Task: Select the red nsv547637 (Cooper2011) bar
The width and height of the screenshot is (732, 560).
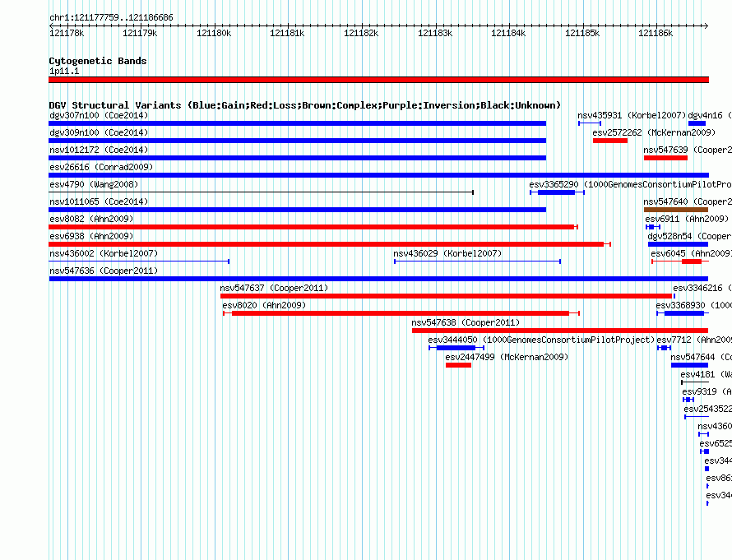Action: point(446,296)
